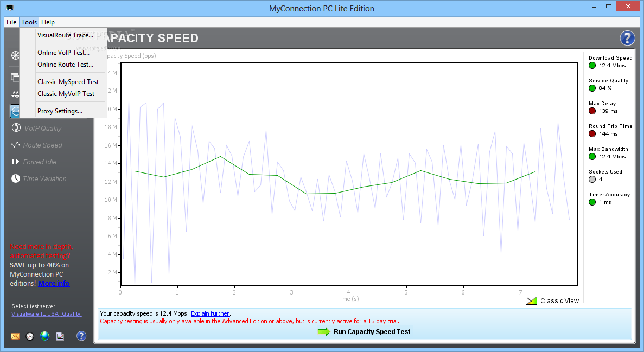
Task: Open the VoIP Quality test icon
Action: (x=16, y=128)
